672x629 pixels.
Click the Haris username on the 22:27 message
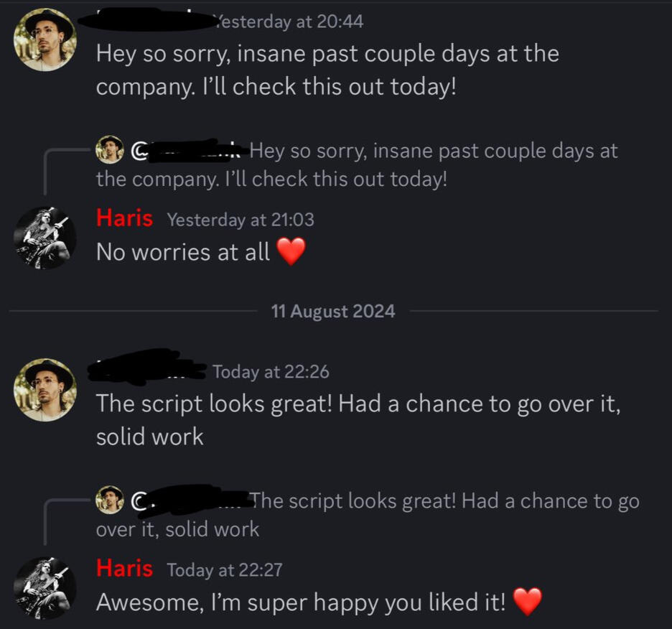tap(124, 569)
